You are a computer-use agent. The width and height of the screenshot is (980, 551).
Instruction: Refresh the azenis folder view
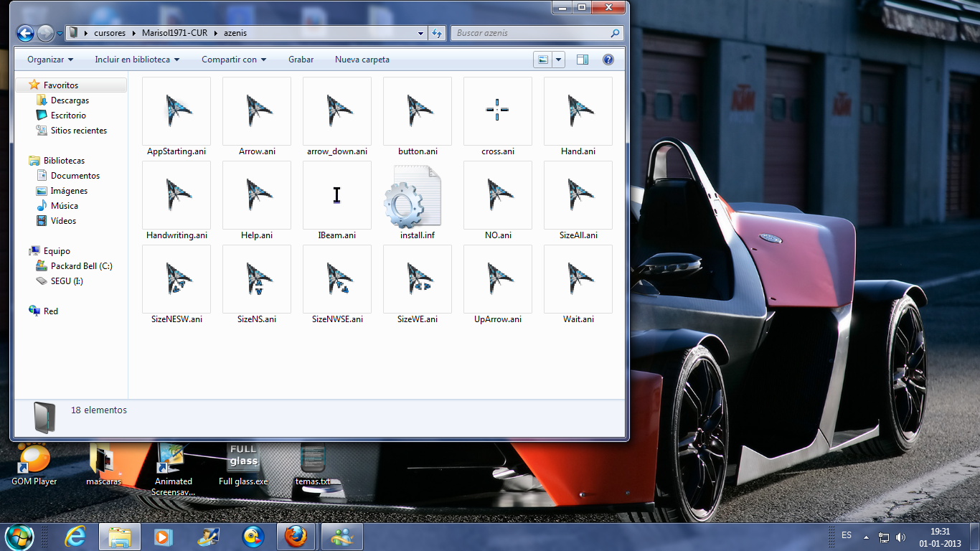click(437, 33)
